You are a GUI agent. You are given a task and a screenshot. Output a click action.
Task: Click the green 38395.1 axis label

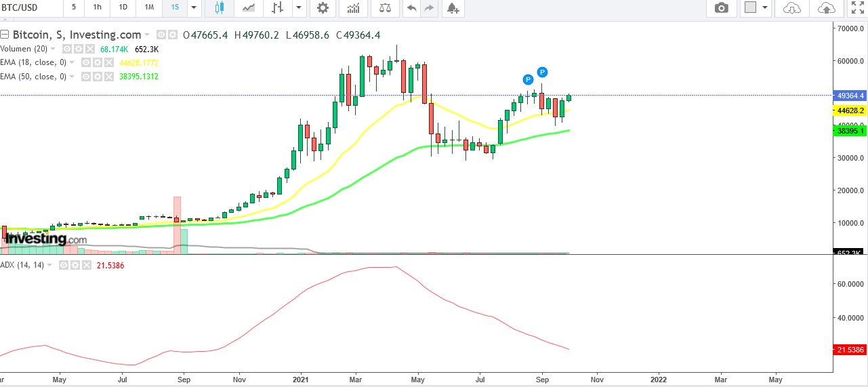[x=850, y=130]
